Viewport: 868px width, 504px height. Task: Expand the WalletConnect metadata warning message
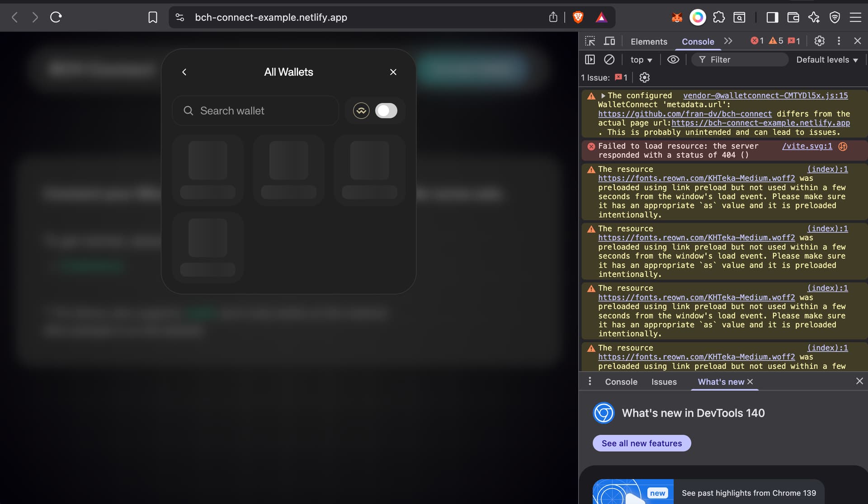pyautogui.click(x=603, y=96)
